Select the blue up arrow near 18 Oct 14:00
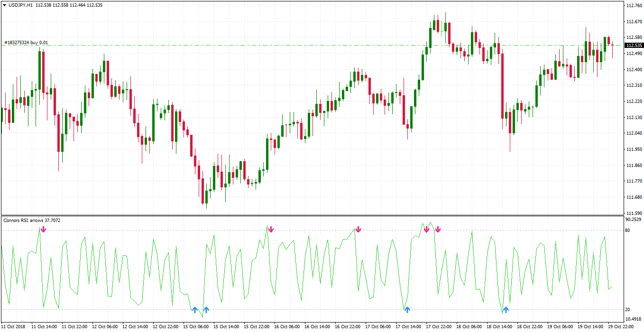 pyautogui.click(x=506, y=310)
